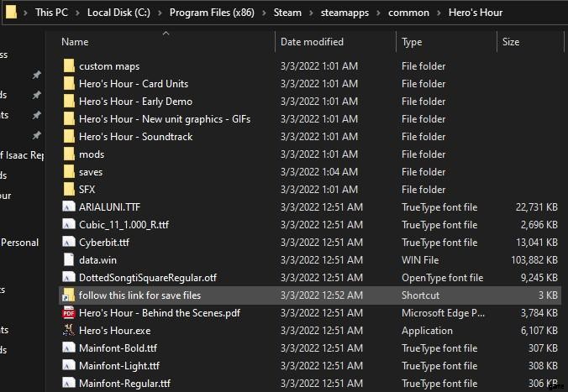Sort by the Size column header
This screenshot has height=392, width=568.
click(x=511, y=42)
